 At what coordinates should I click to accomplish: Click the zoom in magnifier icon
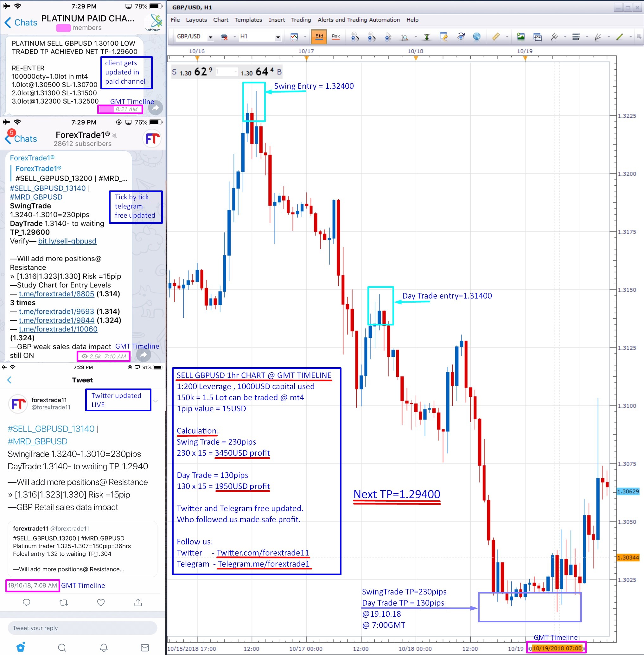[x=355, y=37]
